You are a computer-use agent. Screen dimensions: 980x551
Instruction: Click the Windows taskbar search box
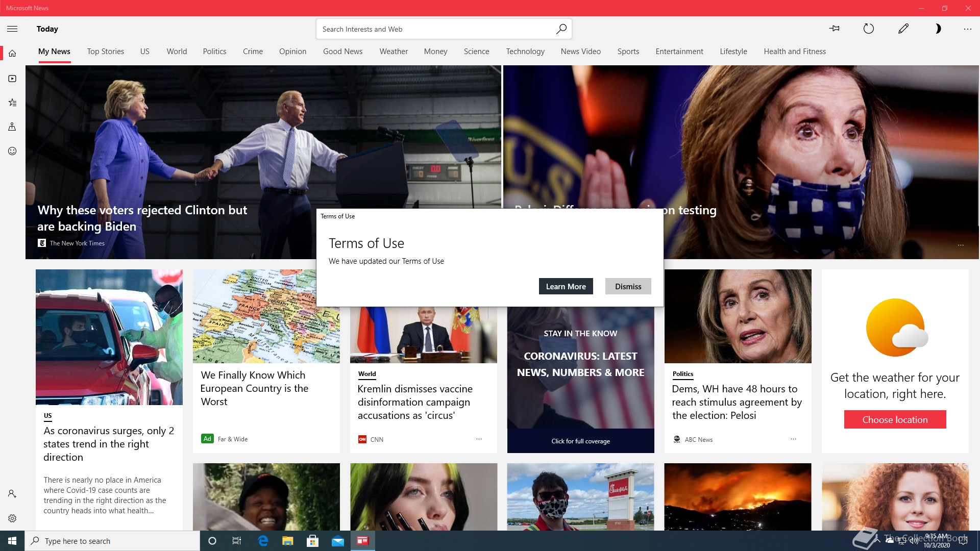point(112,541)
